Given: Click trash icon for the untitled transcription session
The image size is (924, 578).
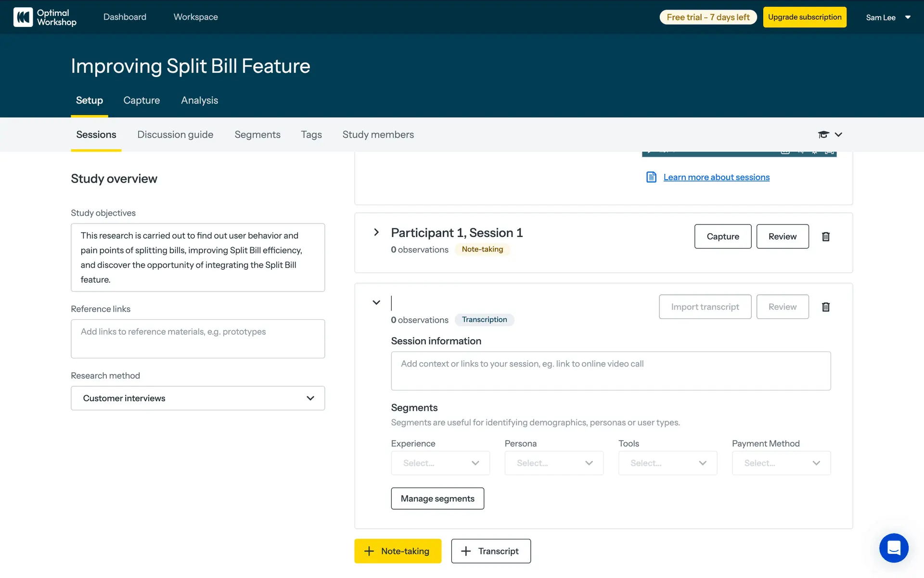Looking at the screenshot, I should (826, 307).
